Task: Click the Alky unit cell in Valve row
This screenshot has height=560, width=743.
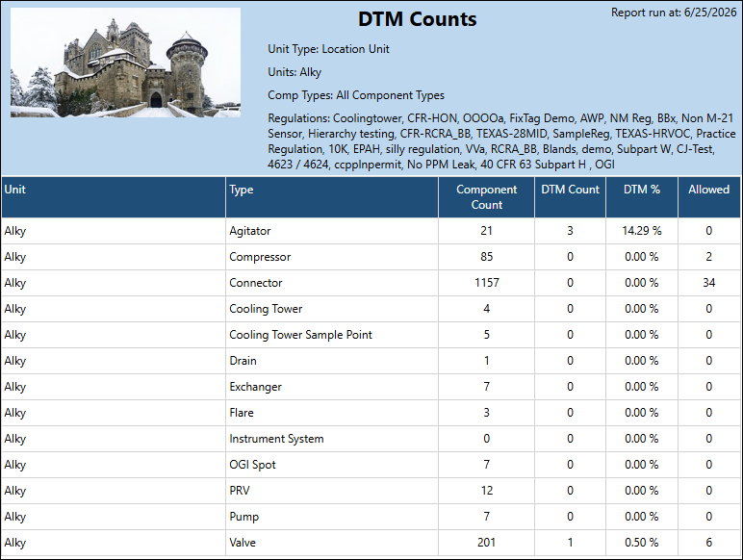Action: coord(114,543)
